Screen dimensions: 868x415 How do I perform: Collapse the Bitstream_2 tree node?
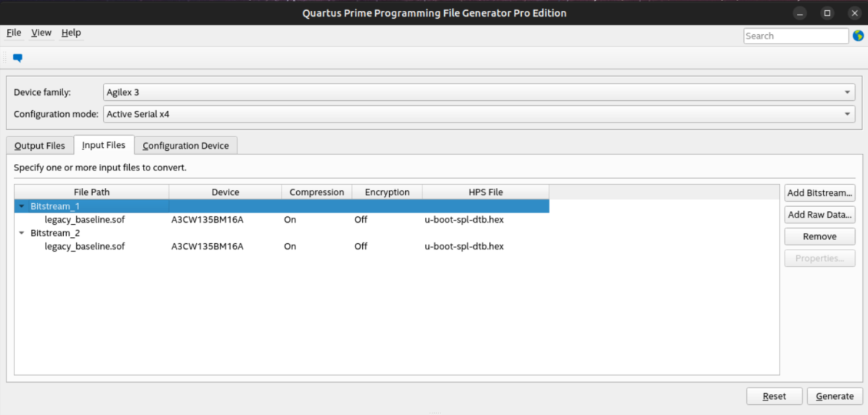tap(22, 233)
